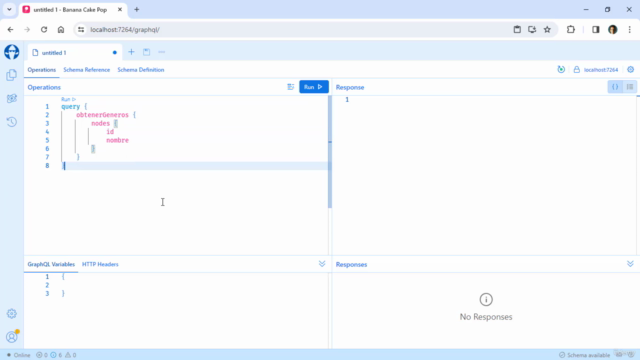Open browser extensions puzzle icon
640x360 pixels.
[x=571, y=29]
